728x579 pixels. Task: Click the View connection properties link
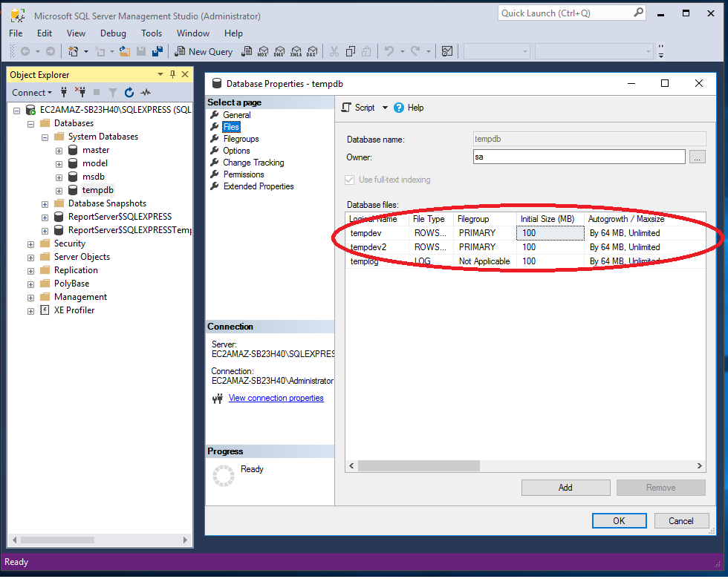point(276,398)
